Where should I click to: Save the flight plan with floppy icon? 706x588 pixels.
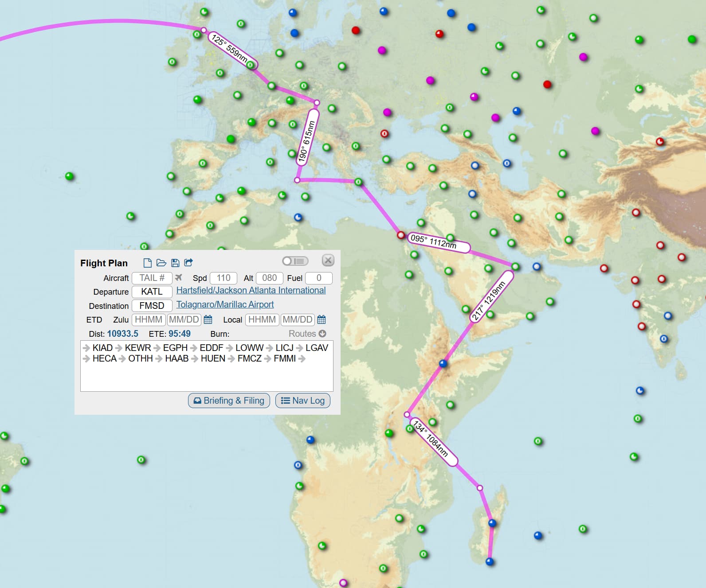(x=175, y=263)
